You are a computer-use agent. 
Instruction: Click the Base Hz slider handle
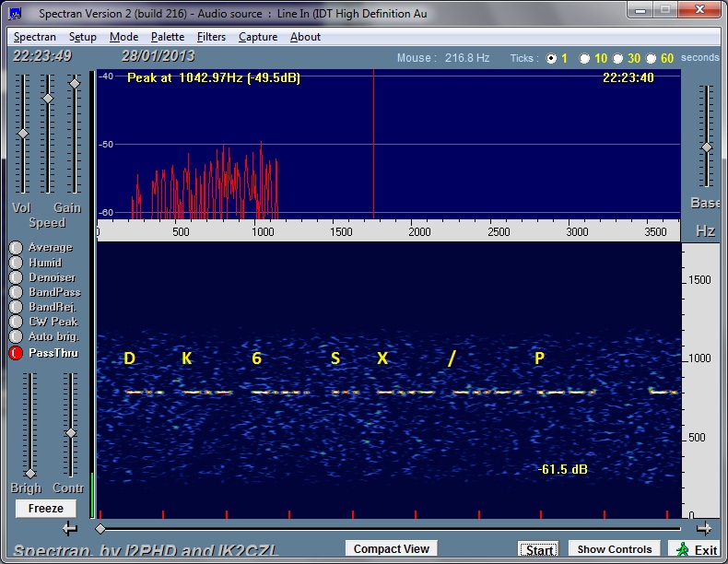[x=707, y=147]
